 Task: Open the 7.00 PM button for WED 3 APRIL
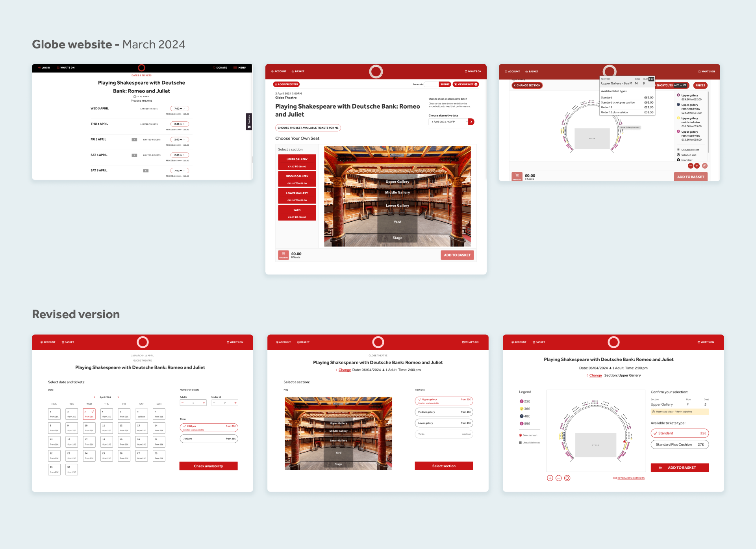[x=180, y=108]
